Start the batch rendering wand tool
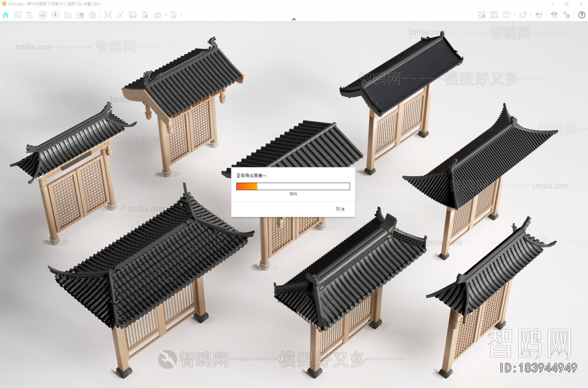The height and width of the screenshot is (388, 588). pos(120,15)
